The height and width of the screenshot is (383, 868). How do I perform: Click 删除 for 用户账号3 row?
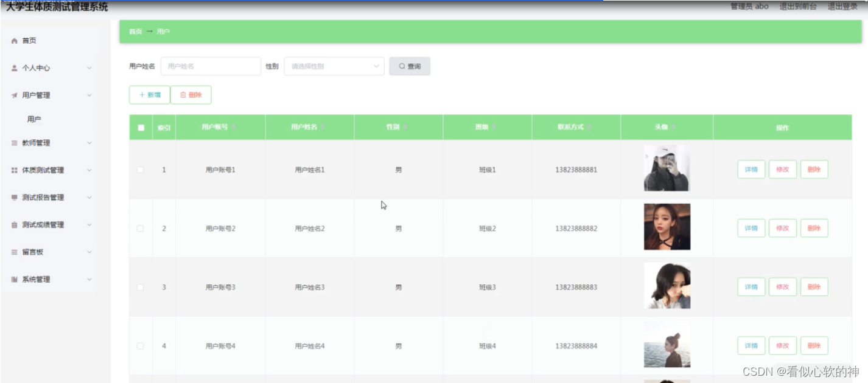(x=814, y=287)
